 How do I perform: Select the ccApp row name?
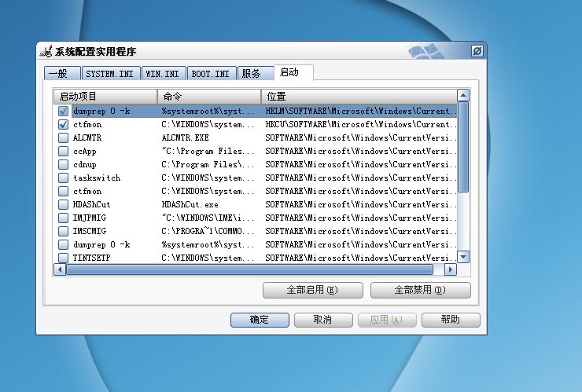tap(85, 152)
